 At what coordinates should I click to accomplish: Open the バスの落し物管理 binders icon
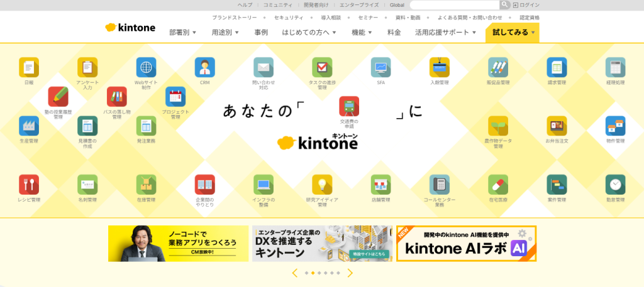coord(117,97)
